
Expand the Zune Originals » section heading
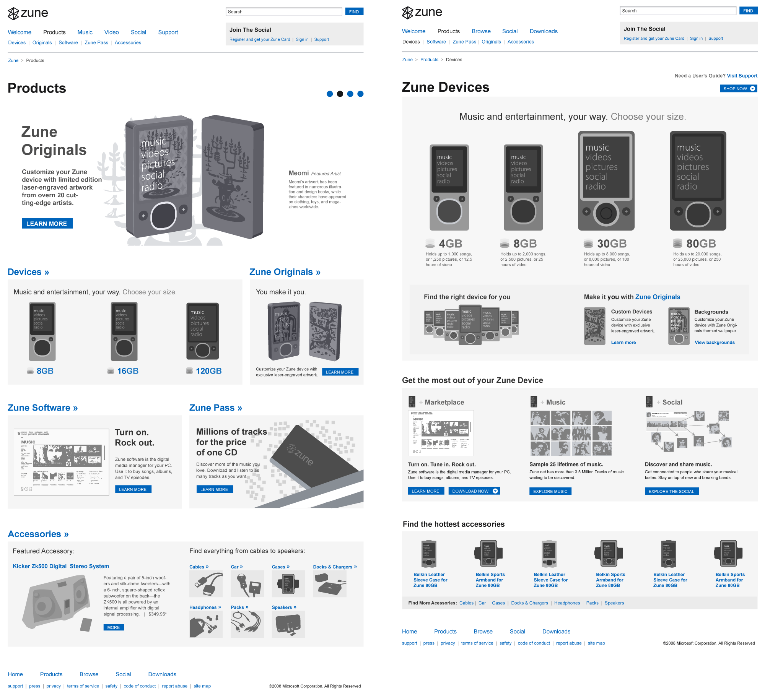pos(285,272)
